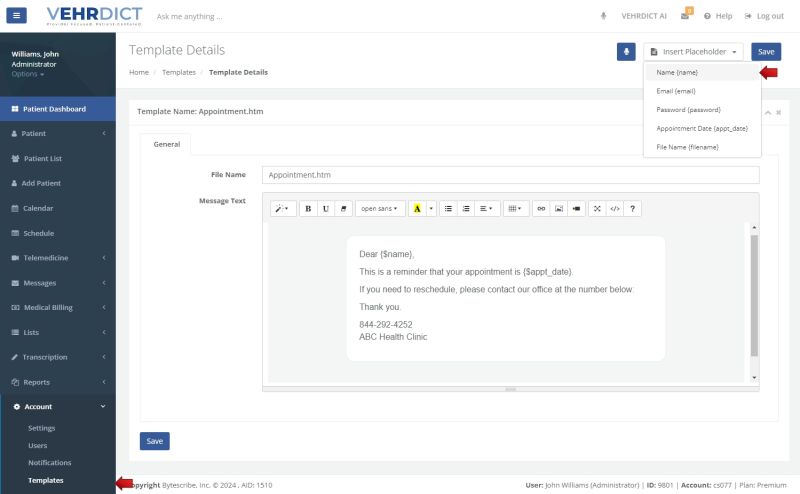Click the File Name input field
800x494 pixels.
coord(510,175)
